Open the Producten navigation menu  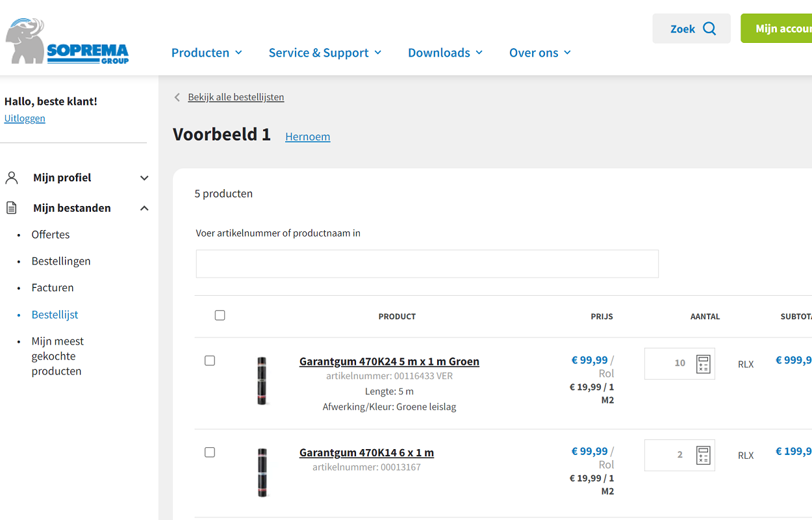(207, 53)
